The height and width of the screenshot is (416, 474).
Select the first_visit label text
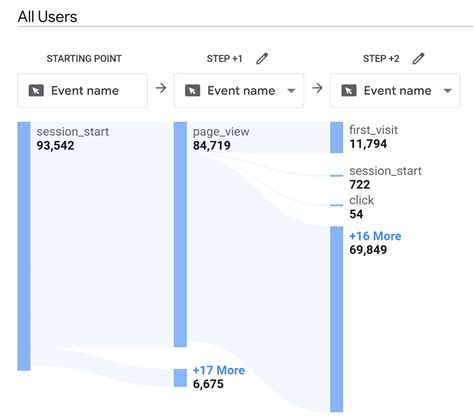tap(373, 130)
